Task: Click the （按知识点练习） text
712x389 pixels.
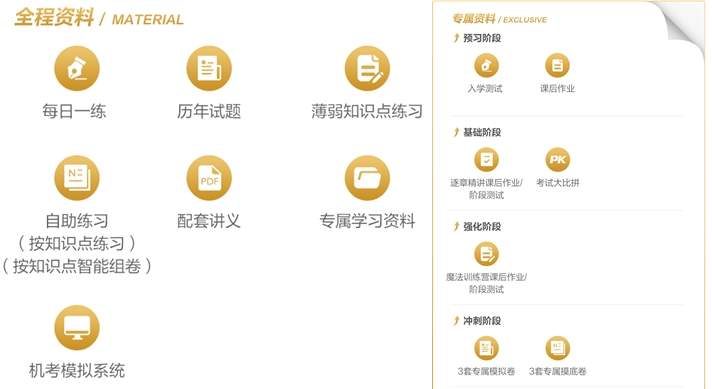Action: tap(76, 244)
